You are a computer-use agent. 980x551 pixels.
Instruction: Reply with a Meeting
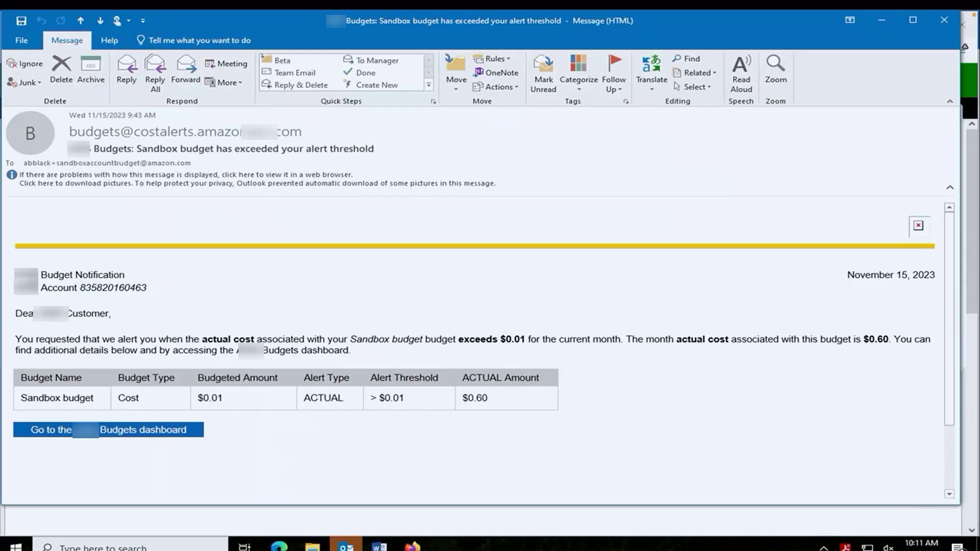click(x=226, y=64)
